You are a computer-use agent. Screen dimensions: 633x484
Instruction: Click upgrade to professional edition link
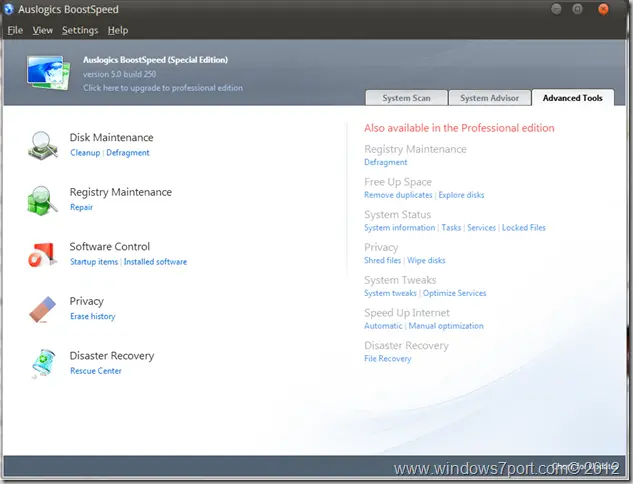[x=163, y=88]
